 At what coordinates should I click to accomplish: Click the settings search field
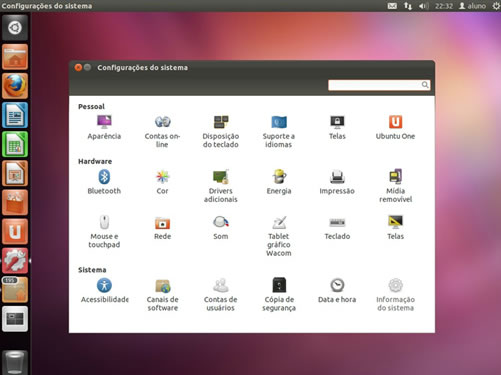[379, 85]
